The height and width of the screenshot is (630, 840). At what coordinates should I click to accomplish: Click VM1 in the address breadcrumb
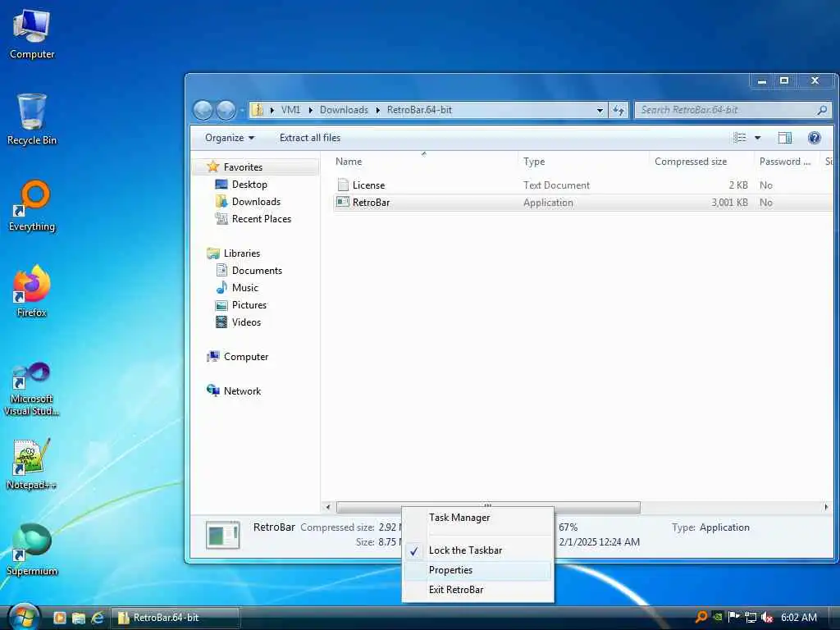click(290, 110)
